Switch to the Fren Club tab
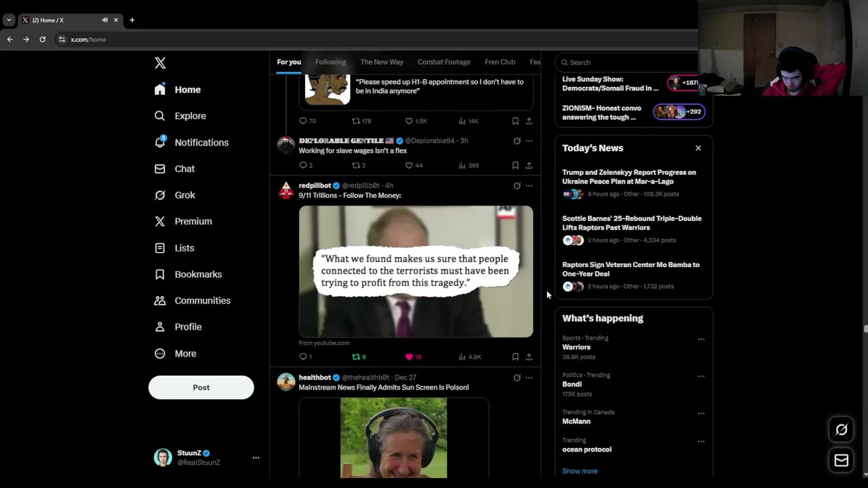 (500, 62)
